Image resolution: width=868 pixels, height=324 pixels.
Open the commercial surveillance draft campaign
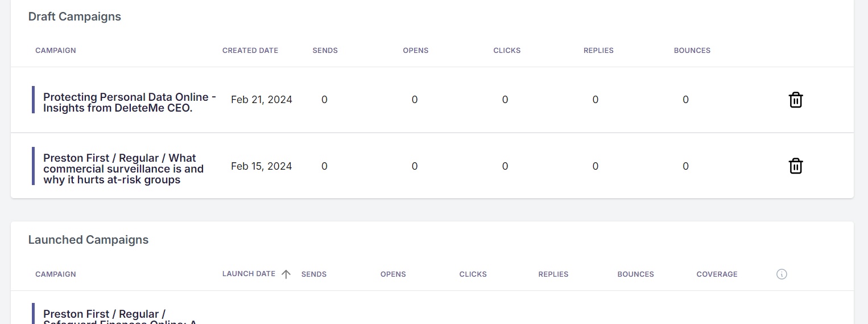(123, 169)
